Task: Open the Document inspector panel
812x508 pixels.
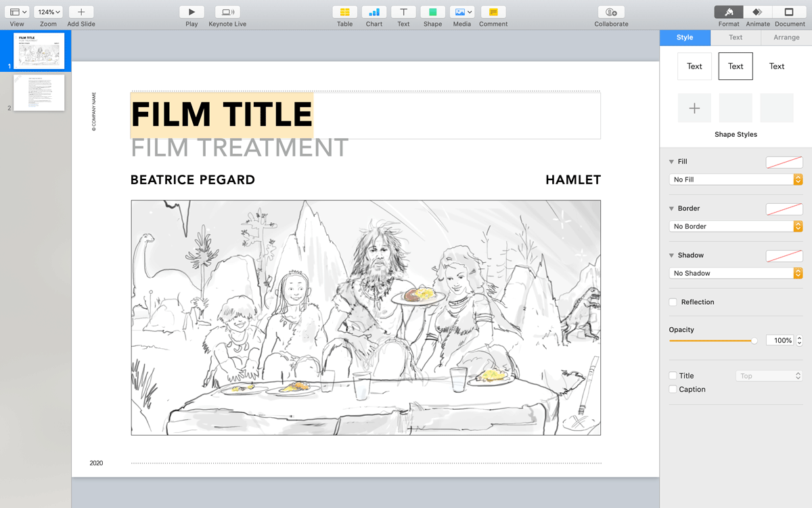Action: click(x=790, y=12)
